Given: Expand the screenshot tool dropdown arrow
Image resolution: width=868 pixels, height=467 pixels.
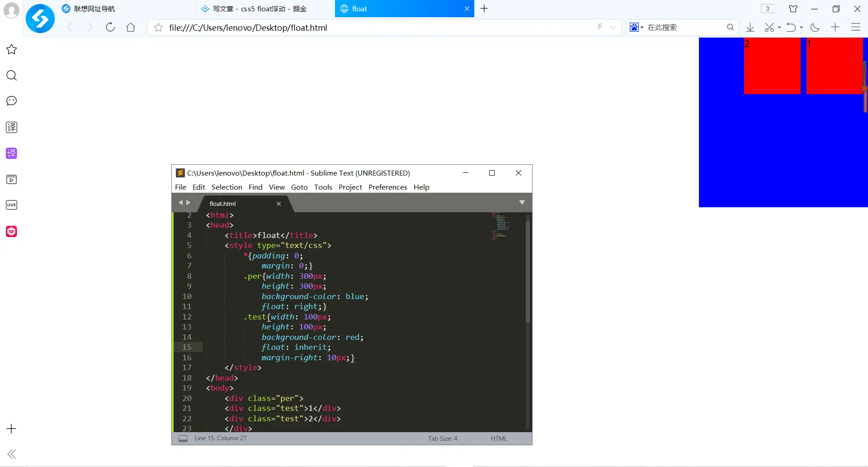Looking at the screenshot, I should pyautogui.click(x=779, y=28).
